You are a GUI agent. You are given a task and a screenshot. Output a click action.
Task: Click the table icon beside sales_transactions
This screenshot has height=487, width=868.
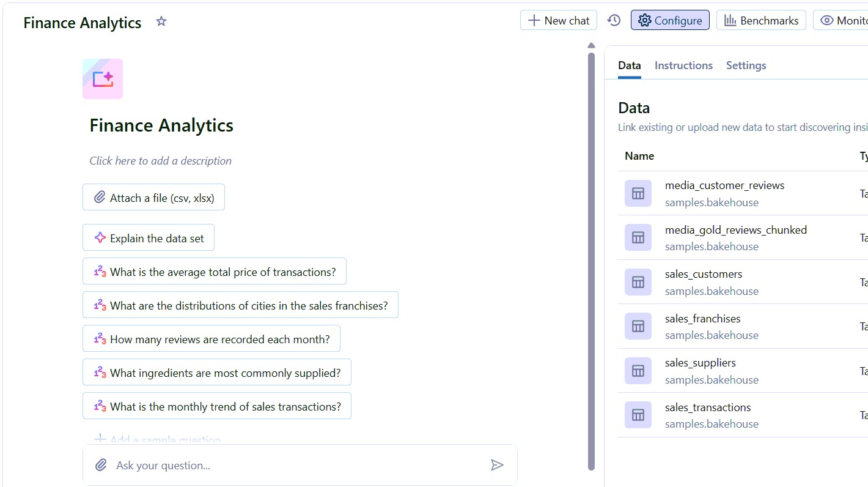tap(638, 415)
